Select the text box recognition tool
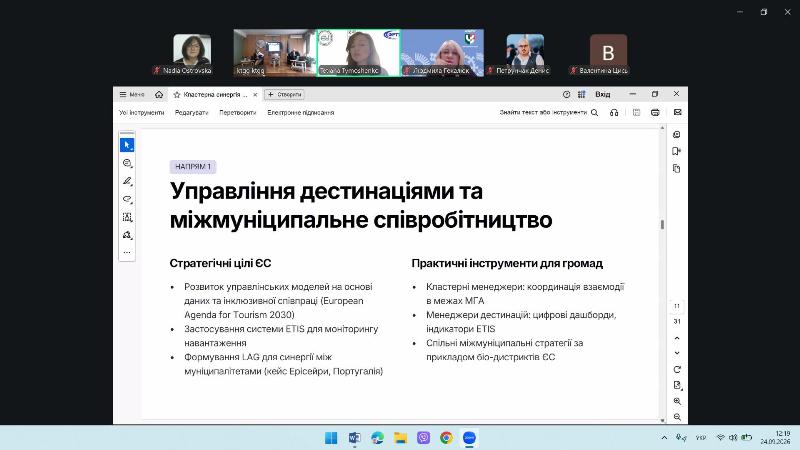Image resolution: width=800 pixels, height=450 pixels. tap(127, 217)
